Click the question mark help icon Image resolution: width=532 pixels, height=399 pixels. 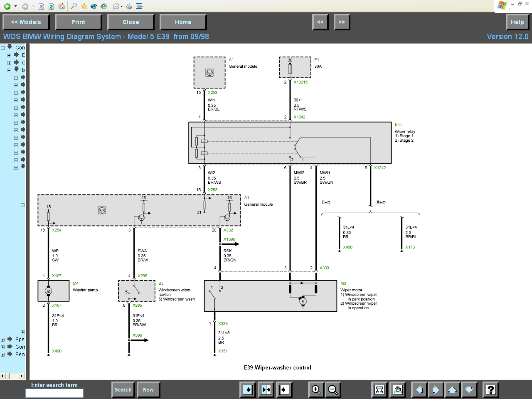(491, 390)
